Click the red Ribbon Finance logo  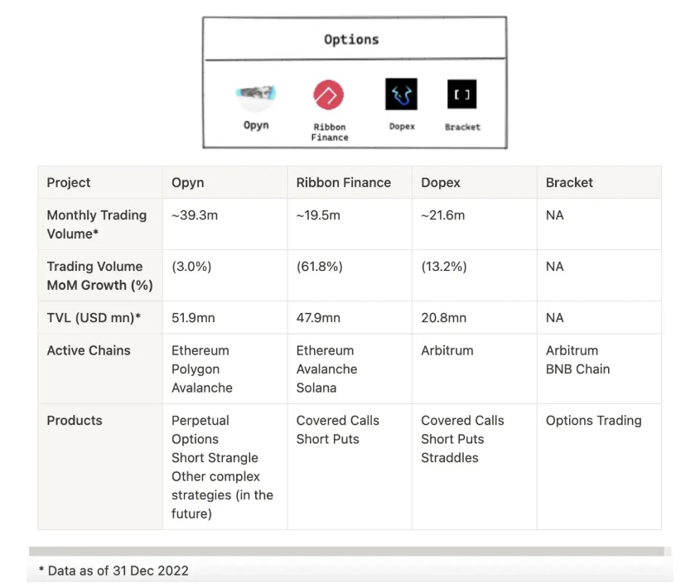(x=329, y=94)
